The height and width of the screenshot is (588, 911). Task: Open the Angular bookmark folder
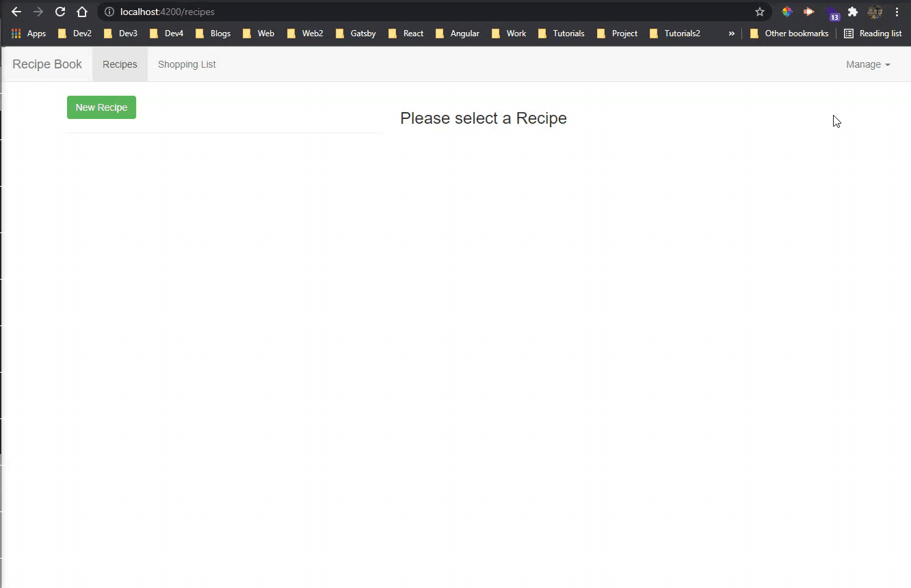point(457,33)
